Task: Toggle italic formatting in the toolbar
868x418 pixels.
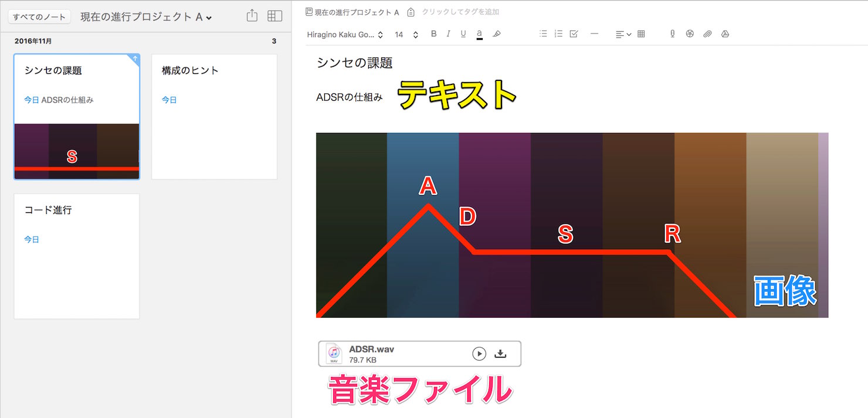Action: (448, 34)
